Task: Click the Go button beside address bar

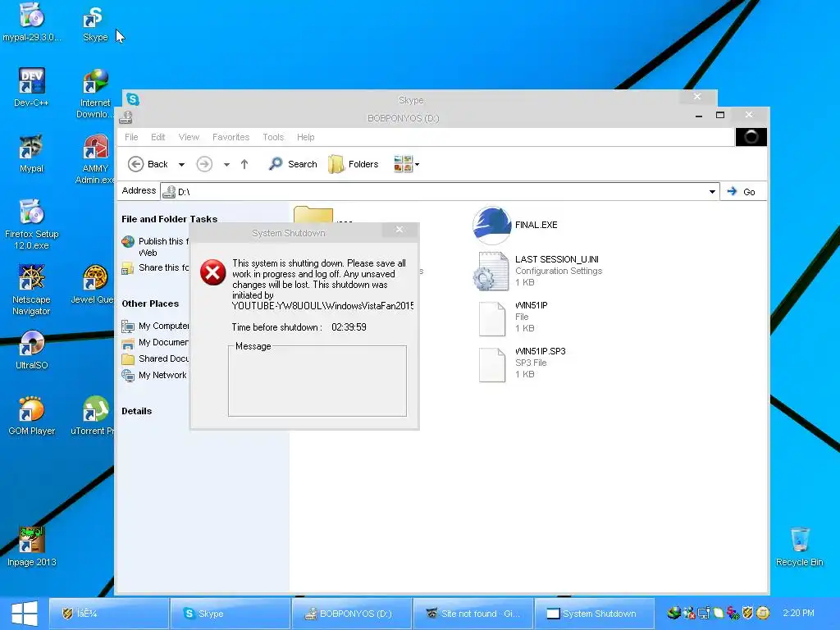Action: (x=742, y=192)
